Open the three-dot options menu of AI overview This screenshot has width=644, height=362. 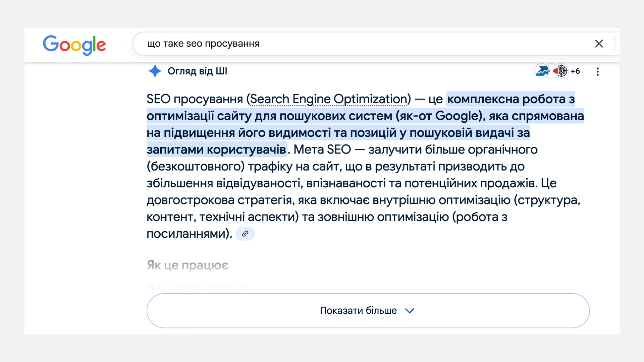coord(598,71)
